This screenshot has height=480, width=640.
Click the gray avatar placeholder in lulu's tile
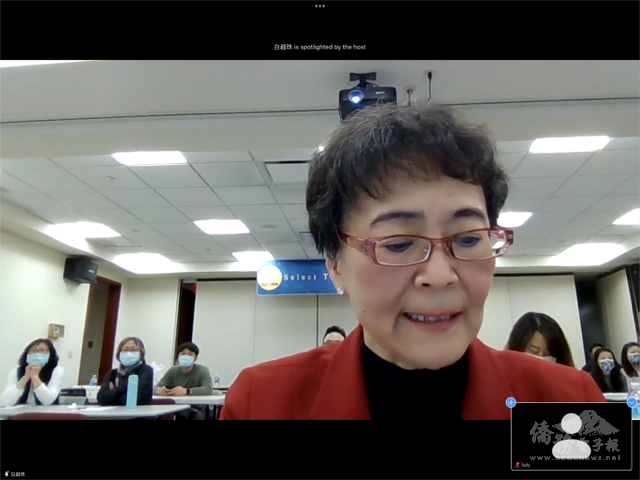[x=571, y=434]
